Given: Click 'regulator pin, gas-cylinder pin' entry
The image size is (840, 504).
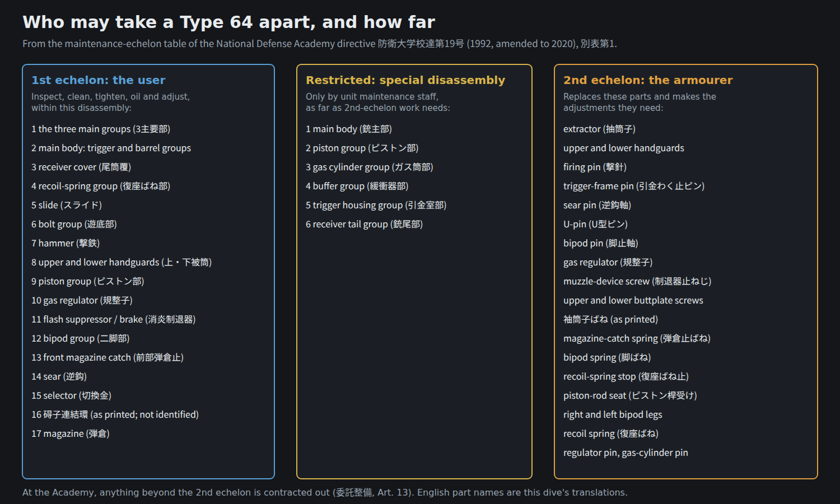Looking at the screenshot, I should [x=626, y=452].
